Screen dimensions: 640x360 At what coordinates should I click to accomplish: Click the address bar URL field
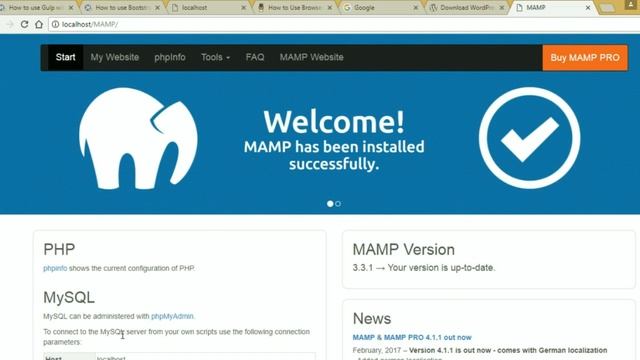[343, 24]
